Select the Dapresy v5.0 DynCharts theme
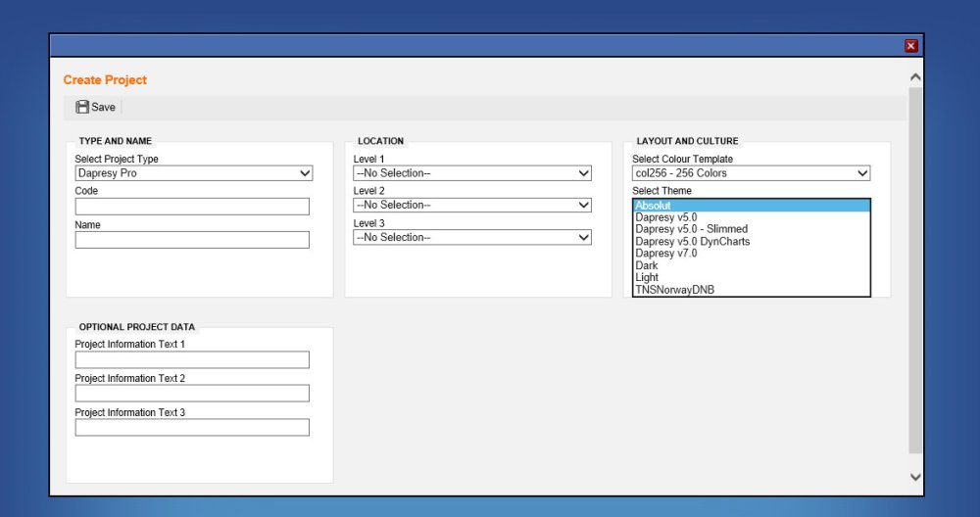This screenshot has height=517, width=980. point(752,241)
